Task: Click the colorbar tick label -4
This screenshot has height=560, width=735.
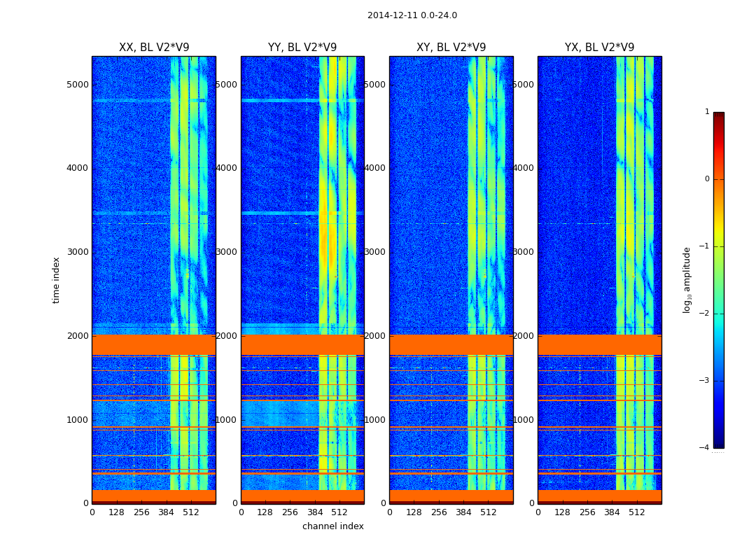Action: [x=706, y=448]
